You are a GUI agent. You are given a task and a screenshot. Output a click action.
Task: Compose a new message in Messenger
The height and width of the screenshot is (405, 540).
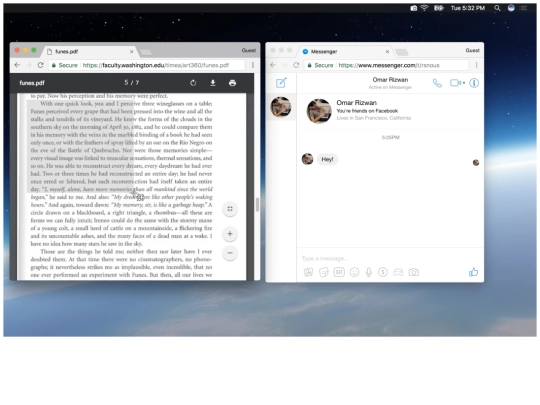[281, 83]
